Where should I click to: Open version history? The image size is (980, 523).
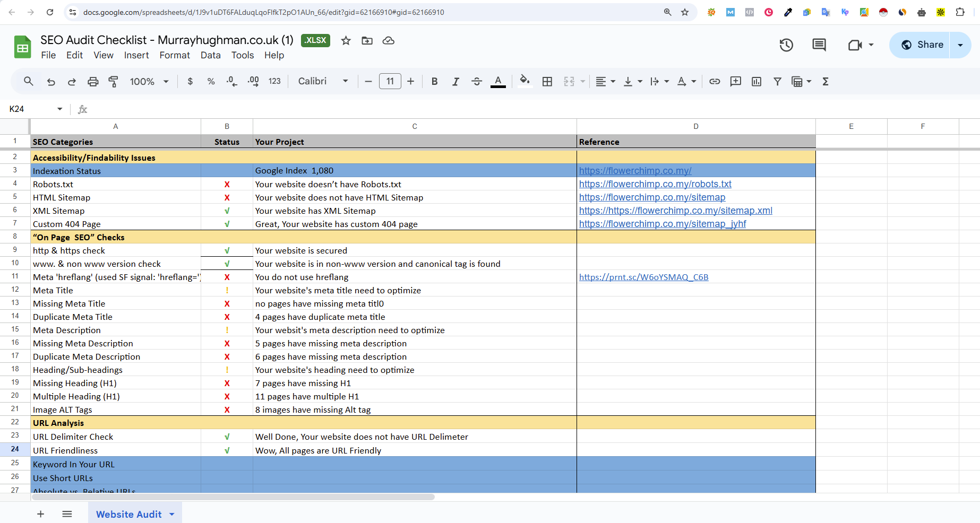(786, 45)
